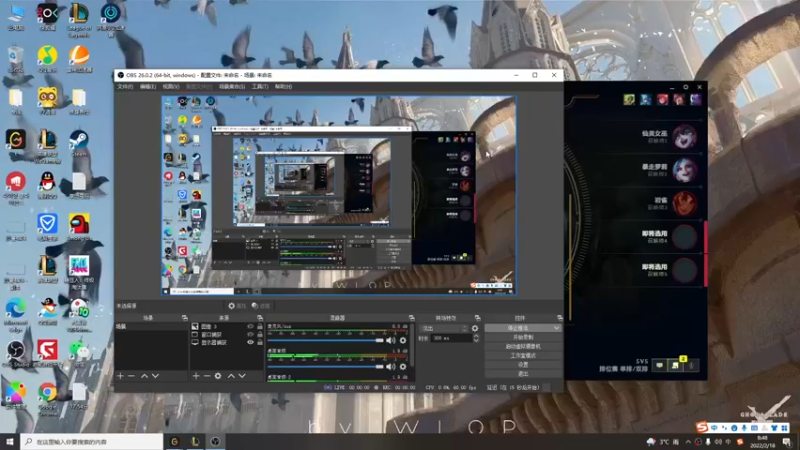Toggle visibility of the window capture source
800x450 pixels.
[x=250, y=335]
